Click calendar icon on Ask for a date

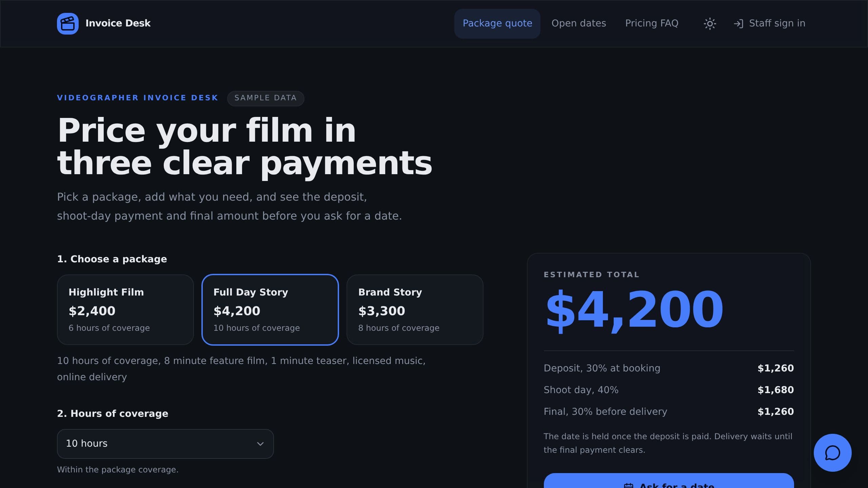coord(628,485)
